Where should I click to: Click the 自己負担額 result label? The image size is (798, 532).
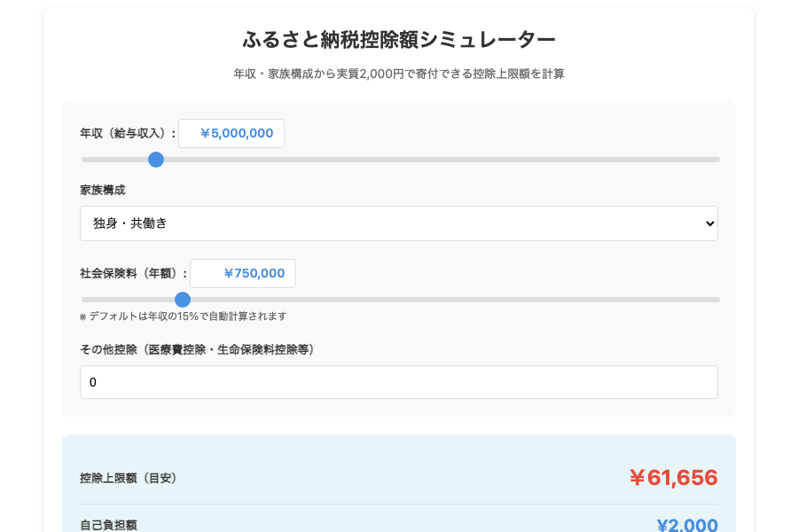pos(108,525)
